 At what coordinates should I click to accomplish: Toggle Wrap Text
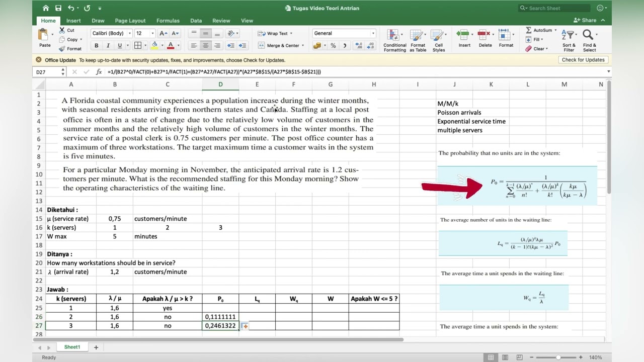pyautogui.click(x=275, y=33)
